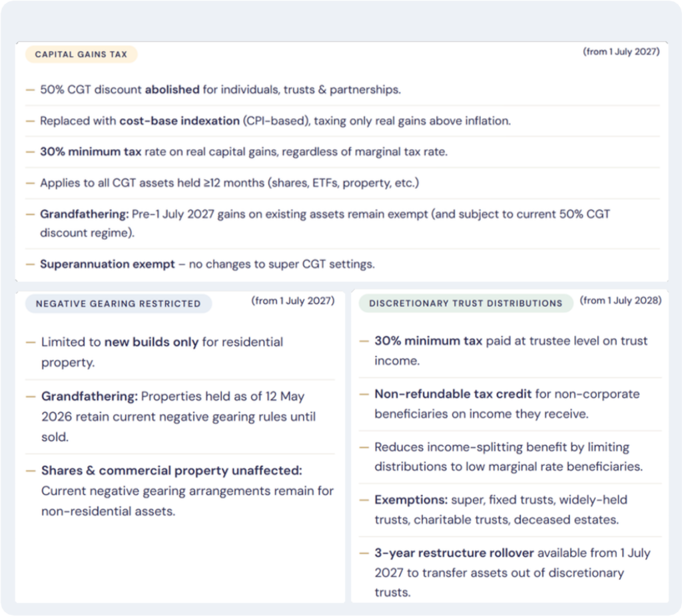
Task: Select '(from 1 July 2027)' beside Capital Gains Tax
Action: [x=621, y=52]
